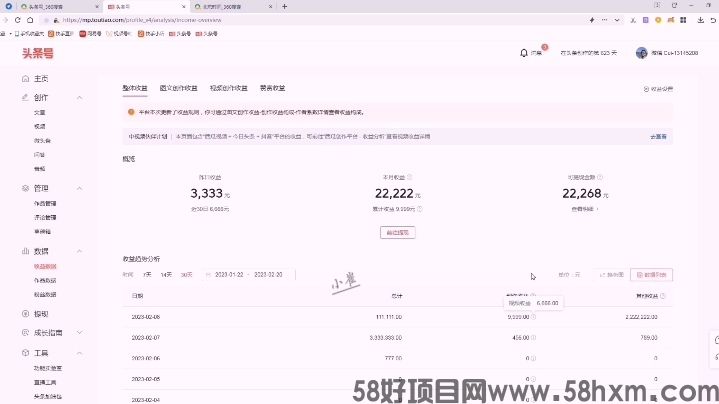Click the 工具 cube icon in sidebar
Screen dimensions: 719x404
[26, 353]
